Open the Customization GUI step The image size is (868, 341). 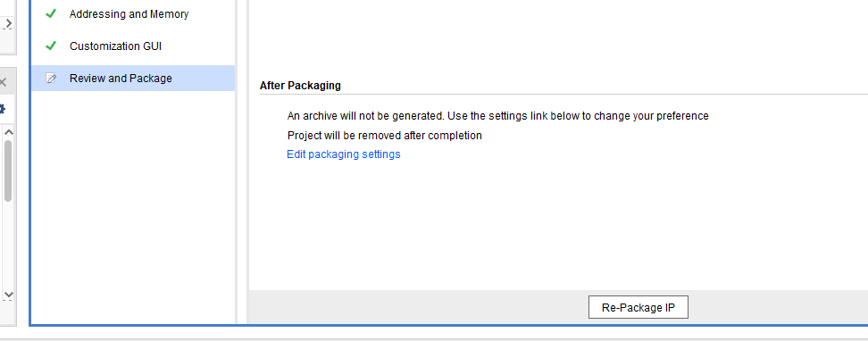(116, 46)
